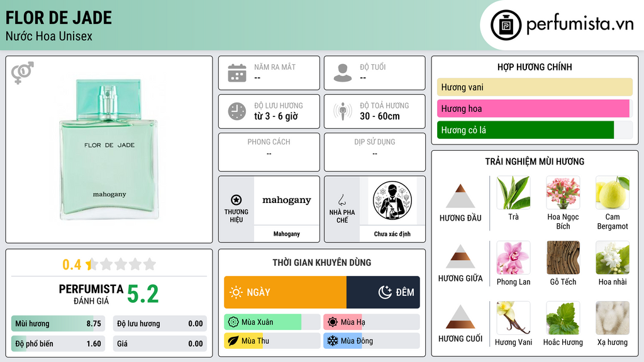Click the Xạ hương musk image
Image resolution: width=644 pixels, height=362 pixels.
point(613,318)
